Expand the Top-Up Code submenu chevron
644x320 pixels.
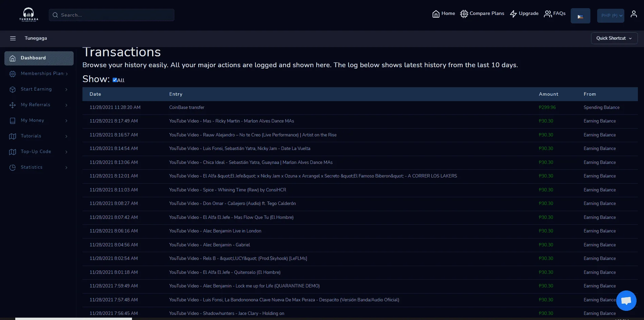pos(67,152)
